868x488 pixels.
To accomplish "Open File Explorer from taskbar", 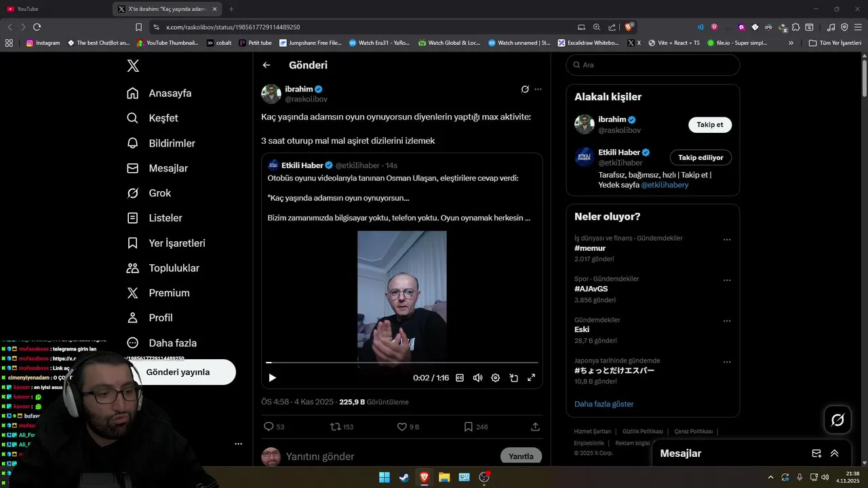I will click(x=444, y=477).
